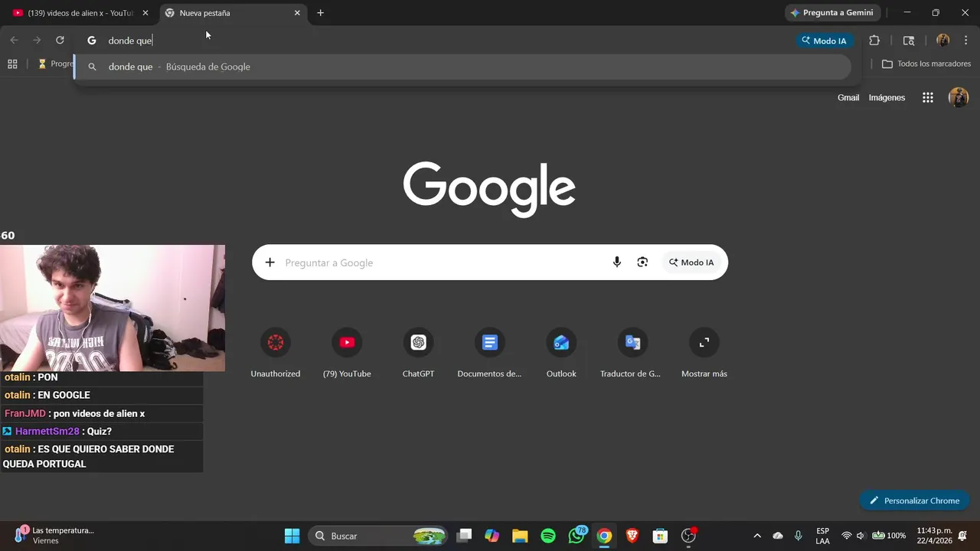This screenshot has height=551, width=980.
Task: Open the Documentos de... shortcut
Action: [x=489, y=354]
